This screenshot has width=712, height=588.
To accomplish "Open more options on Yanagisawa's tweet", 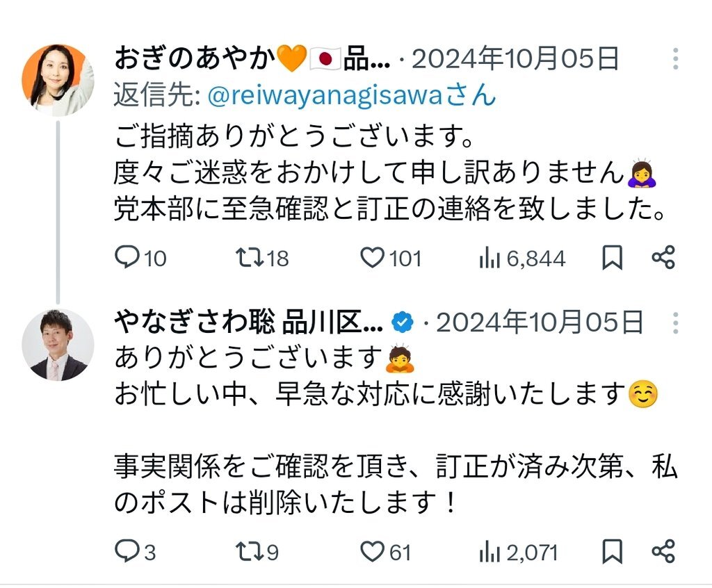I will [x=676, y=323].
